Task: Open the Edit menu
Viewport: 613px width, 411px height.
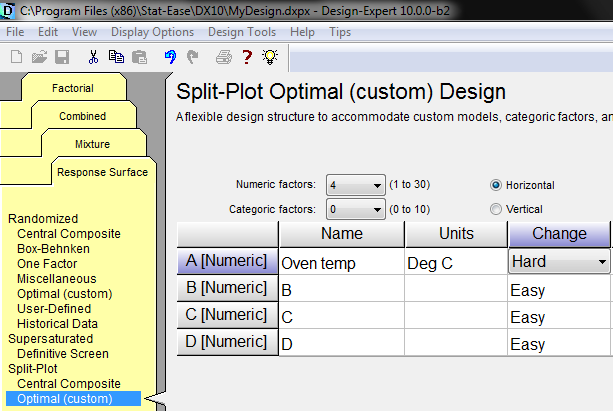Action: tap(48, 32)
